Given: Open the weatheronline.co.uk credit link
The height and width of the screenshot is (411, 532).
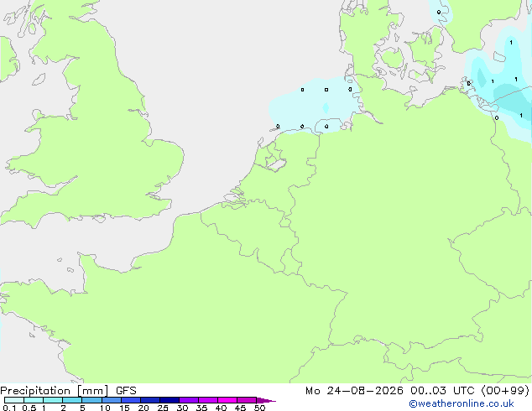Looking at the screenshot, I should pyautogui.click(x=462, y=403).
